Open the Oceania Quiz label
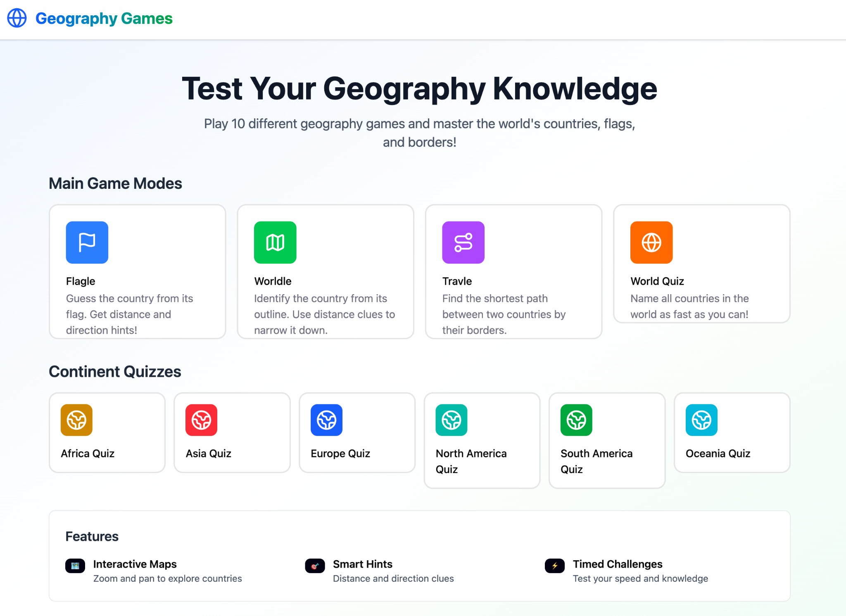 (x=718, y=454)
